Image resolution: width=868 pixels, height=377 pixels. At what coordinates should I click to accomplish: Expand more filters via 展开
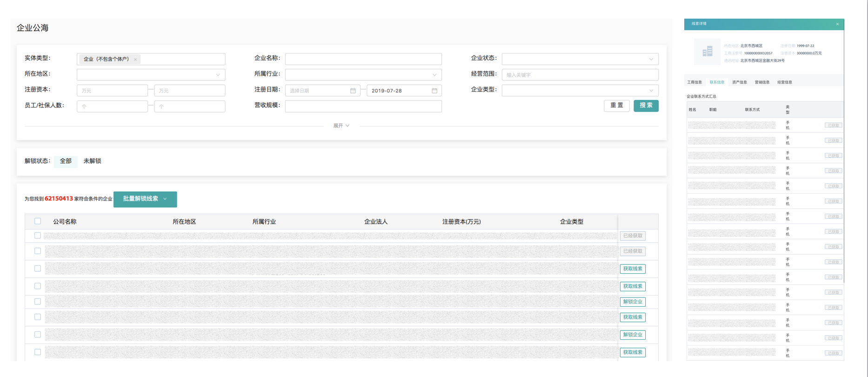[341, 126]
